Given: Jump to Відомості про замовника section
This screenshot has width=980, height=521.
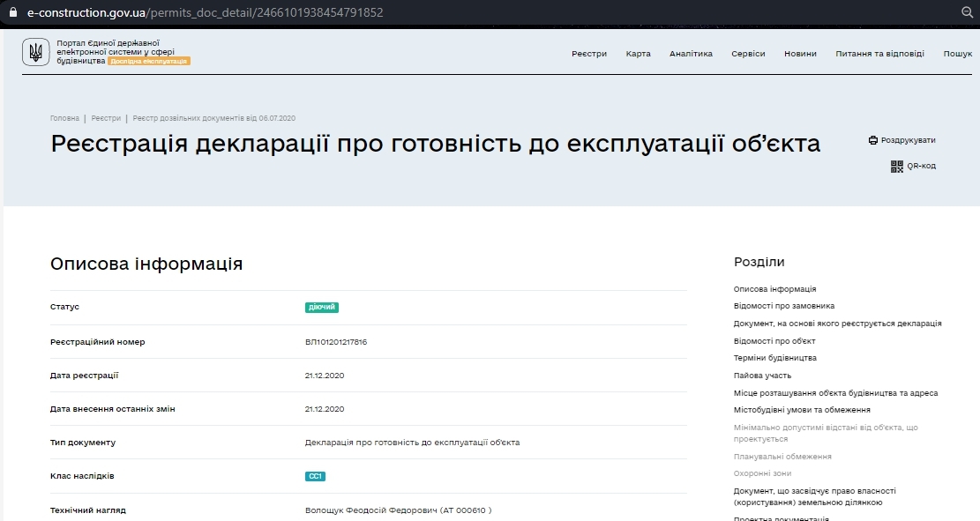Looking at the screenshot, I should 784,306.
